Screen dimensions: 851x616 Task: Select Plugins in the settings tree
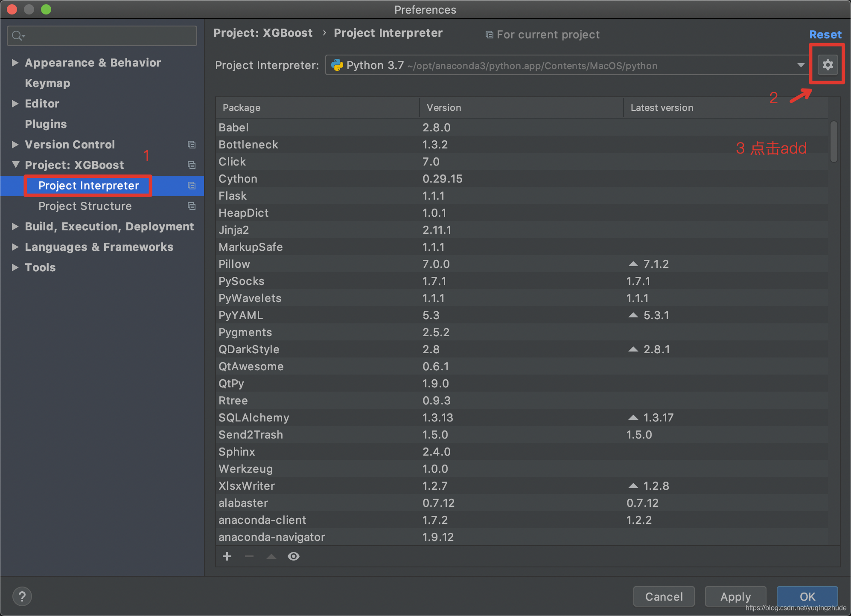click(46, 124)
